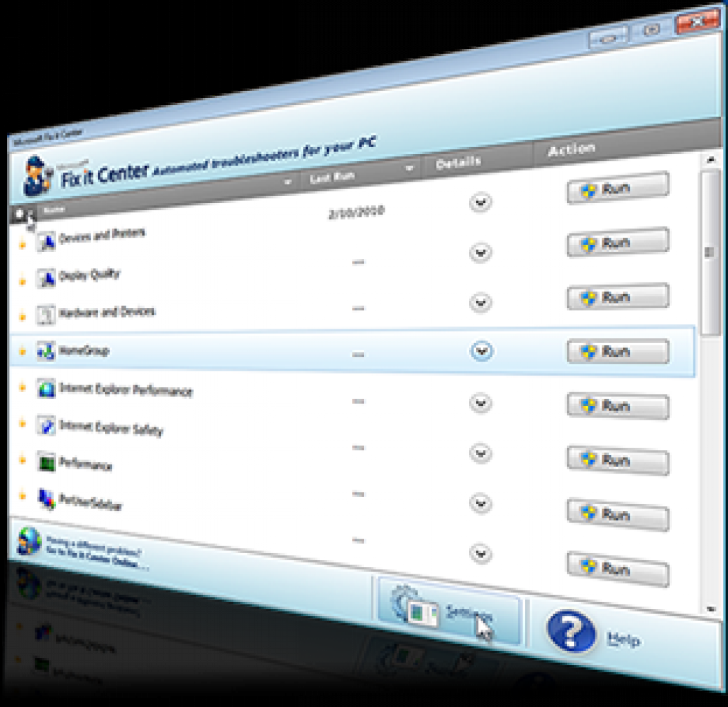Select the HomeGroup row name
This screenshot has width=728, height=707.
tap(84, 351)
